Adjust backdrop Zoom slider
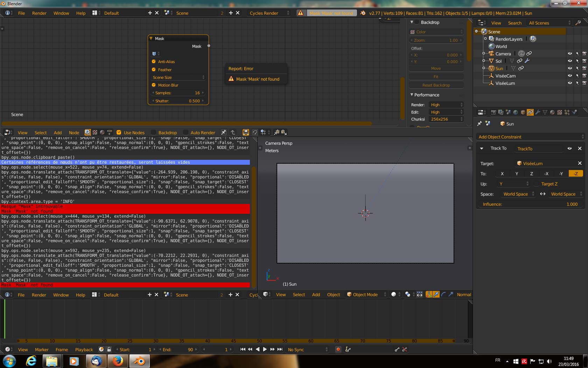Image resolution: width=588 pixels, height=368 pixels. point(436,40)
